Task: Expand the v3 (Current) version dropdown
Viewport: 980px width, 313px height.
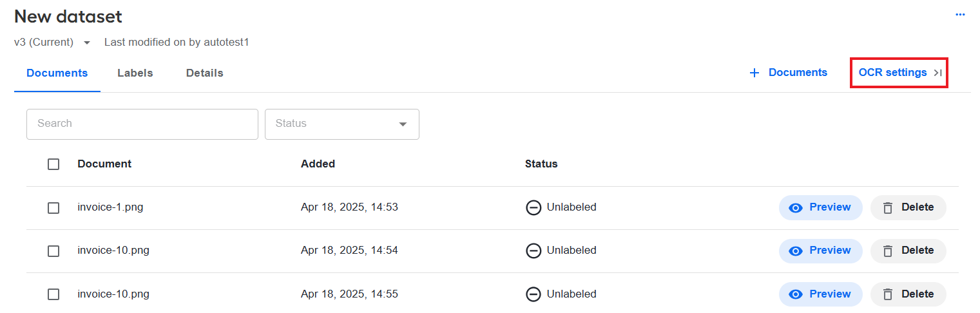Action: coord(87,43)
